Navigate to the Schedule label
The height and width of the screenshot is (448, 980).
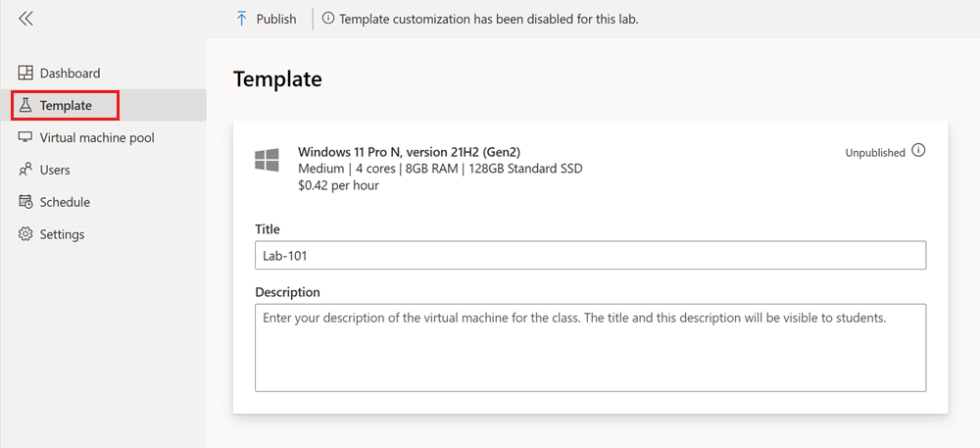pyautogui.click(x=65, y=202)
